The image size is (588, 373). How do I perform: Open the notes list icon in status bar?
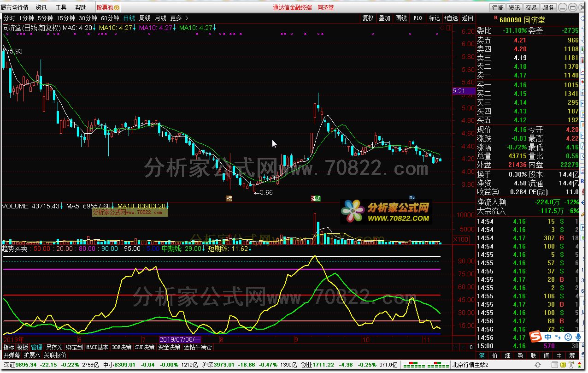pyautogui.click(x=555, y=365)
